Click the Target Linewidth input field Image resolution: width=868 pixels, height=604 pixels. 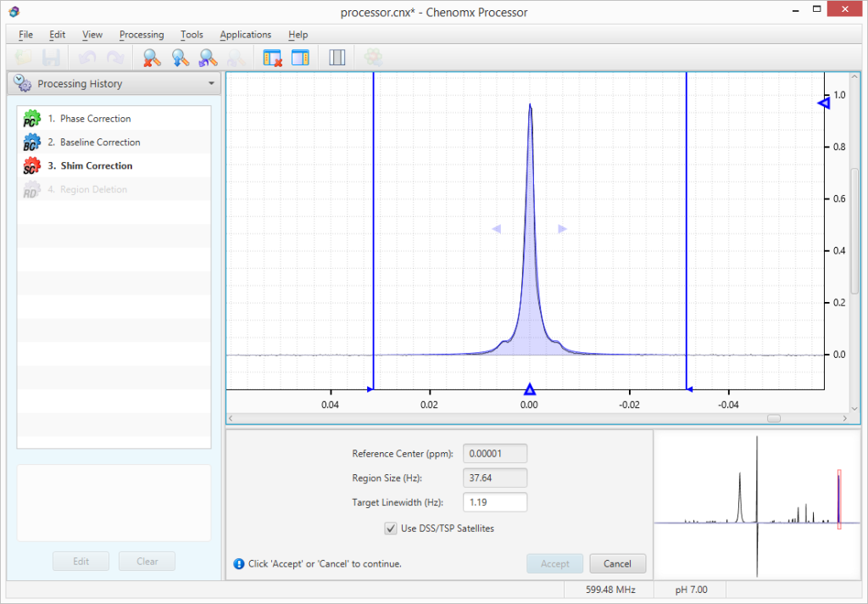pos(495,502)
